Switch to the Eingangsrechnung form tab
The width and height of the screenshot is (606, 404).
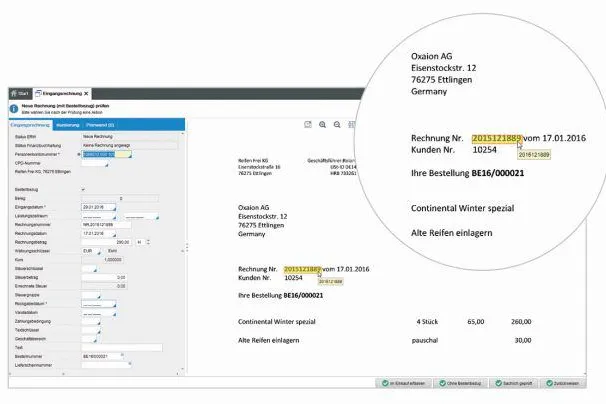click(x=30, y=125)
